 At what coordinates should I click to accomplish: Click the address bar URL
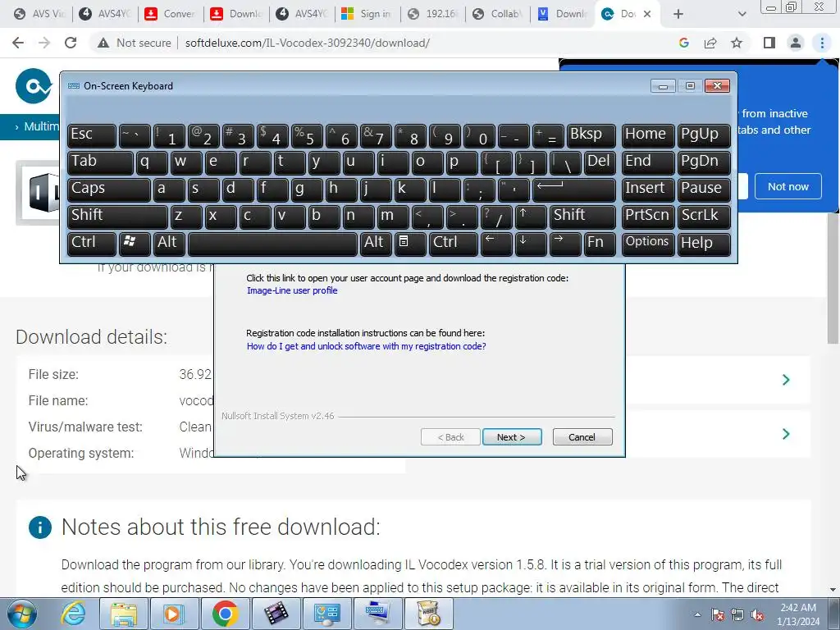[x=307, y=43]
